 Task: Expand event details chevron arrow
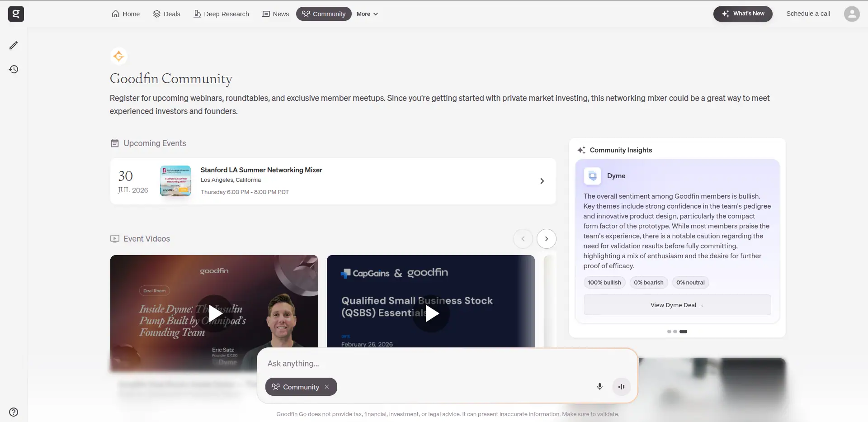tap(542, 181)
